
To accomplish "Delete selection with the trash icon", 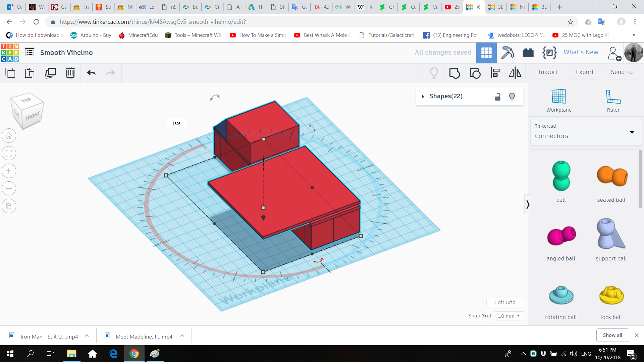I will [70, 73].
